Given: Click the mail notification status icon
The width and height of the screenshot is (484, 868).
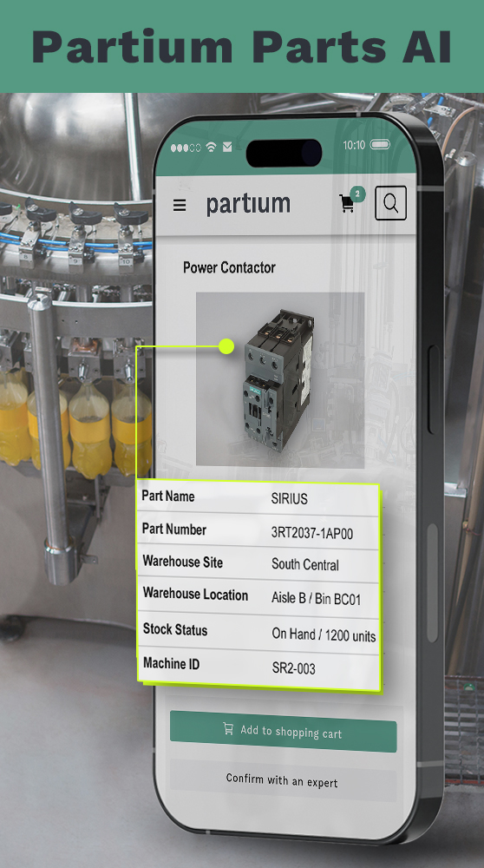Looking at the screenshot, I should tap(226, 148).
